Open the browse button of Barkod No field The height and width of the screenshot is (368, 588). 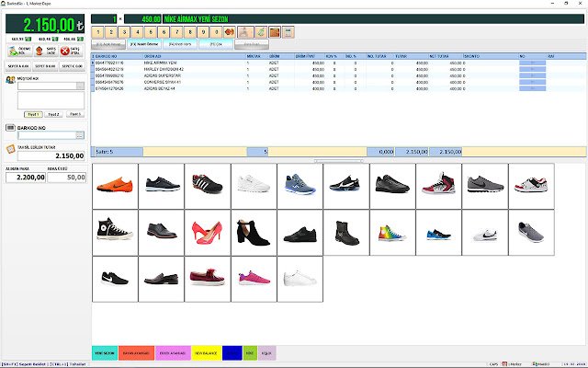pyautogui.click(x=80, y=135)
